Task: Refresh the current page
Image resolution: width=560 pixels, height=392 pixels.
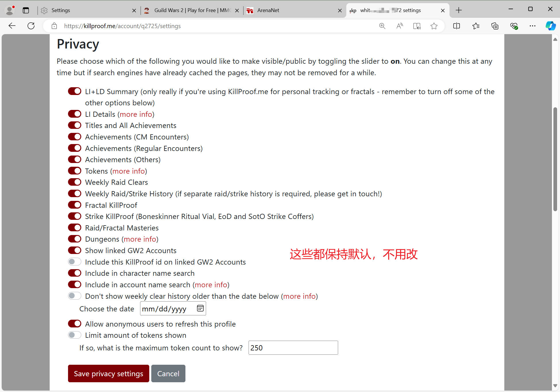Action: [31, 26]
